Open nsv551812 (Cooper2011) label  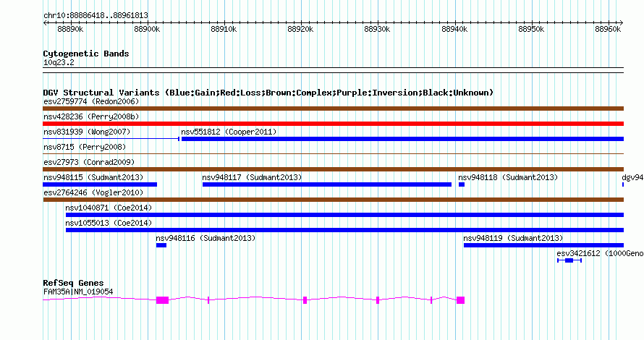[229, 132]
